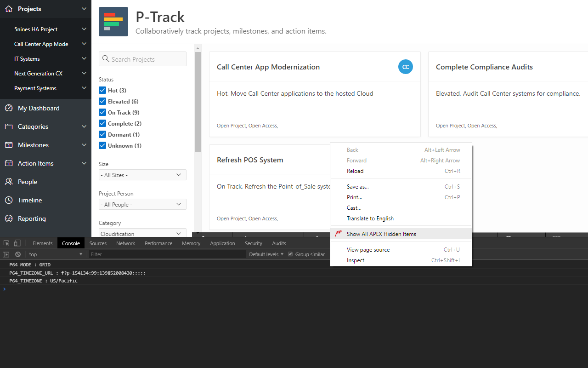Uncheck the On Track (9) checkbox
The height and width of the screenshot is (368, 588).
point(102,112)
